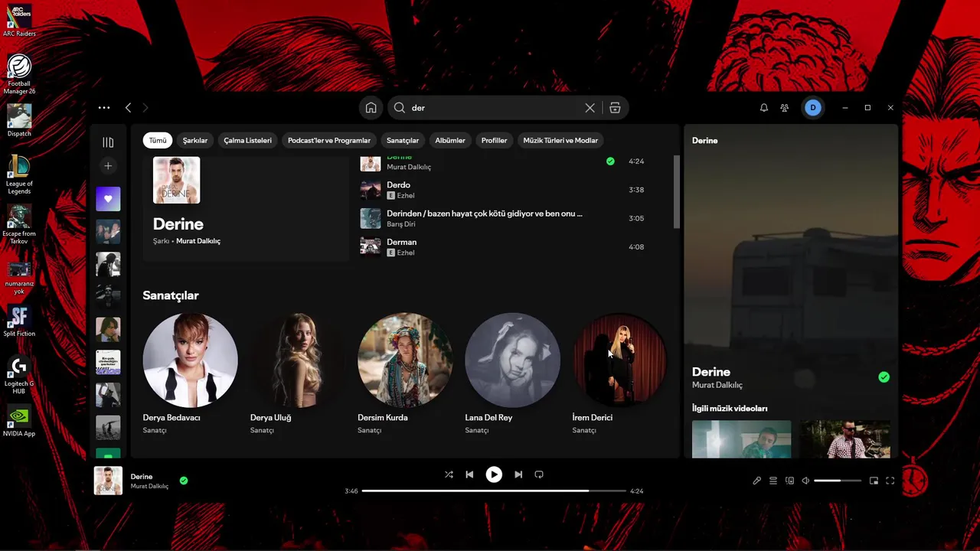Open the notifications bell
Viewport: 980px width, 551px height.
pyautogui.click(x=763, y=108)
